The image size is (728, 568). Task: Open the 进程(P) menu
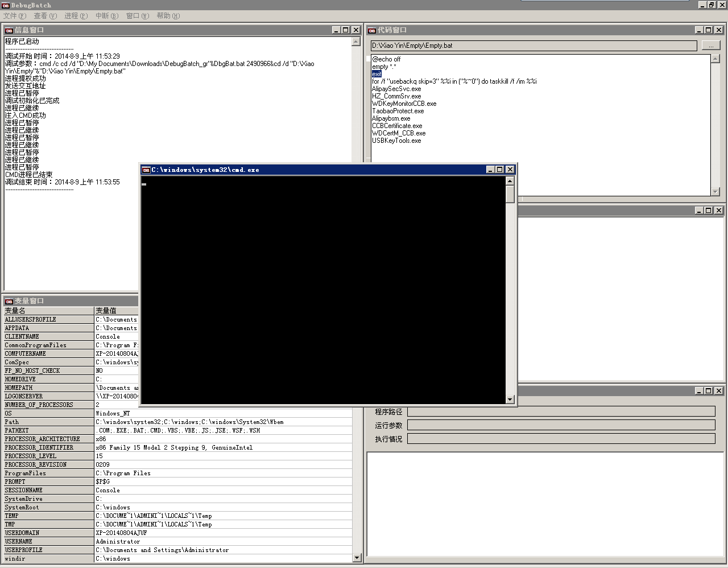point(76,16)
